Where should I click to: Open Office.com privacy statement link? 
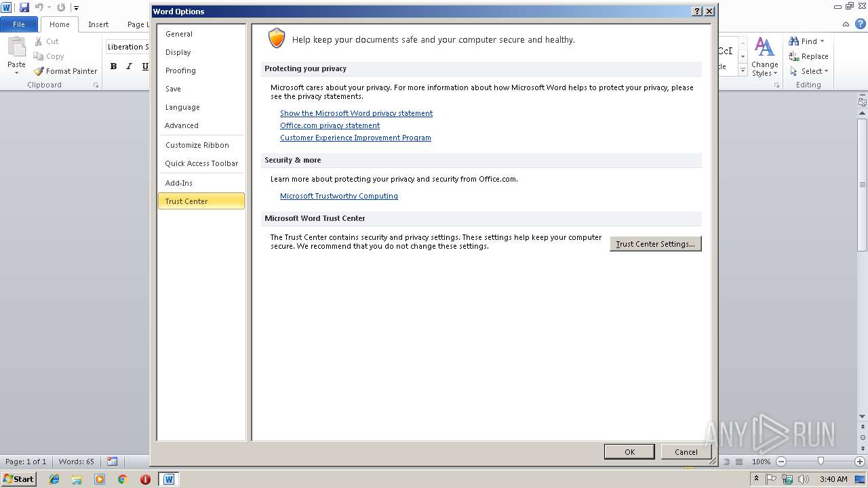330,125
